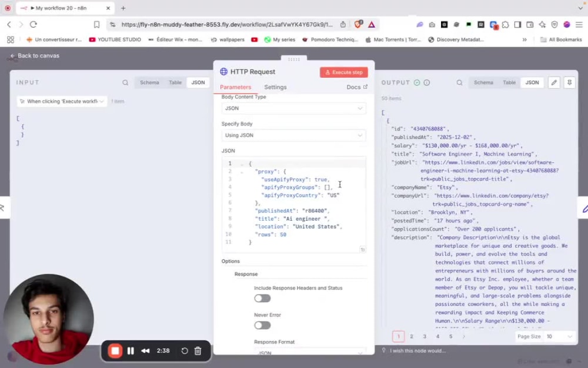Click inside the JSON body editor
Image resolution: width=588 pixels, height=368 pixels.
point(293,205)
